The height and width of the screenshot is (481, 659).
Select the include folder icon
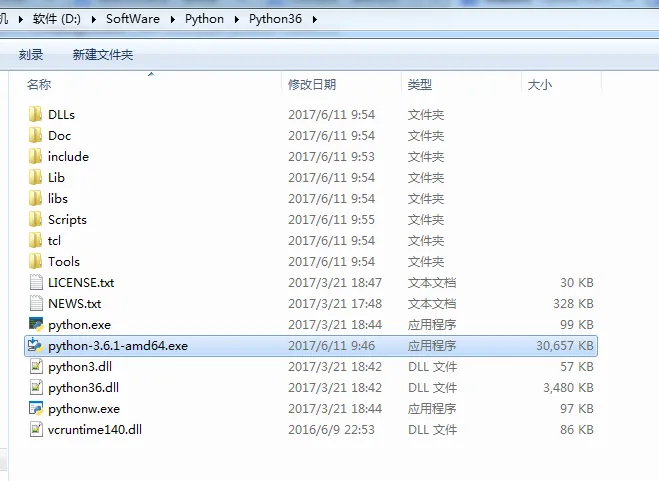coord(36,156)
